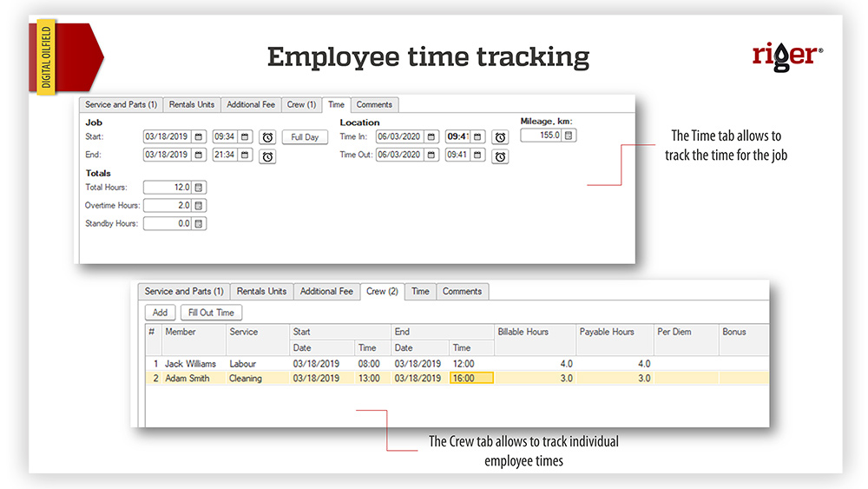The image size is (868, 489).
Task: Switch to Comments tab in the Time panel
Action: (x=374, y=104)
